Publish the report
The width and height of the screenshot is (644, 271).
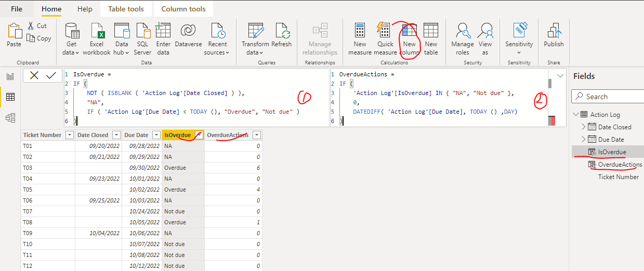pos(554,35)
